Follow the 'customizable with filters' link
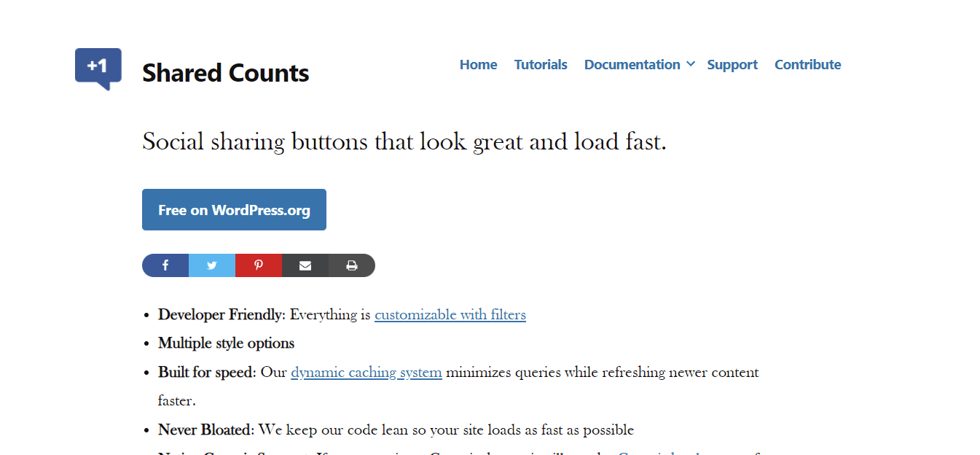This screenshot has width=980, height=455. (450, 315)
